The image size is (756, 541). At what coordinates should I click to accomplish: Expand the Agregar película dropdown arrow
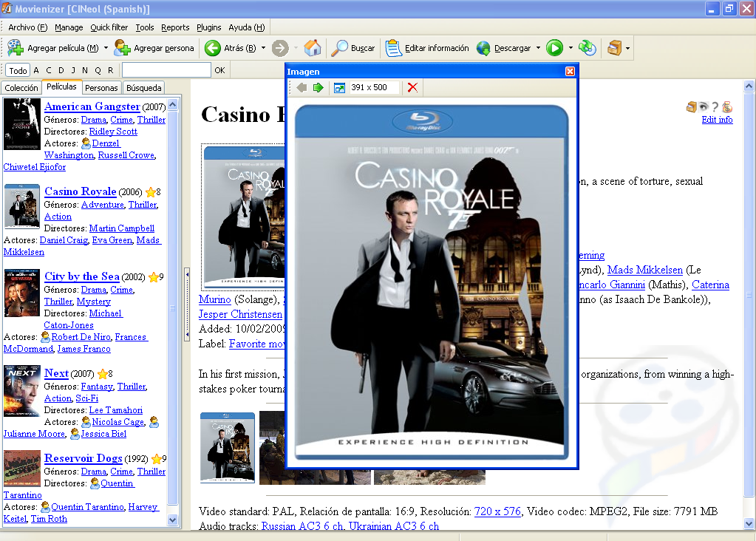[x=106, y=48]
